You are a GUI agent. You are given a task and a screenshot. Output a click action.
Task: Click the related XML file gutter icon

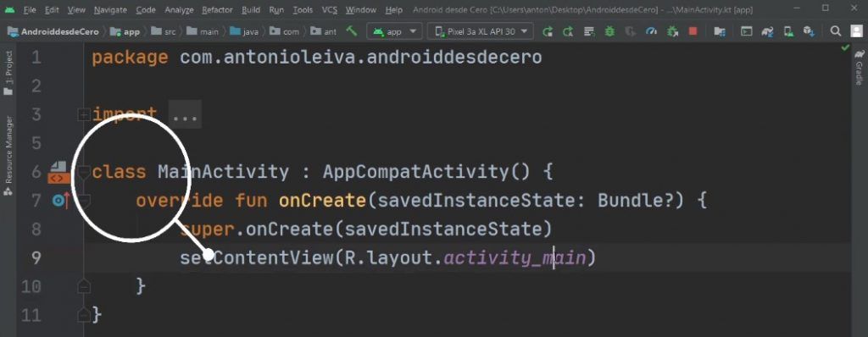[58, 172]
